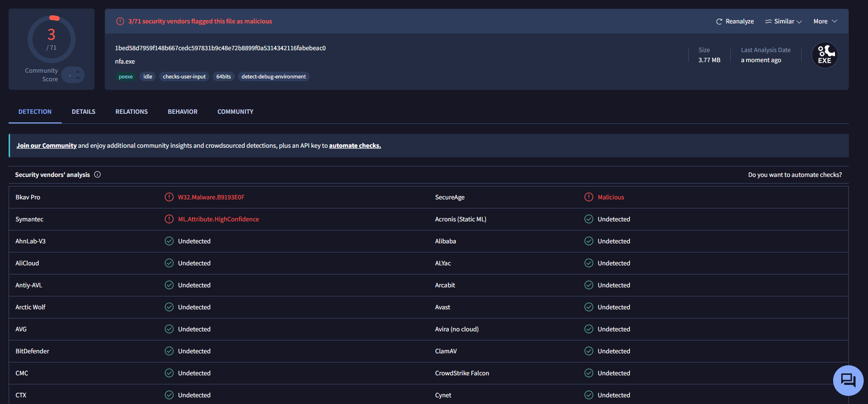Viewport: 868px width, 404px height.
Task: Click the CMC undetected check icon
Action: (169, 373)
